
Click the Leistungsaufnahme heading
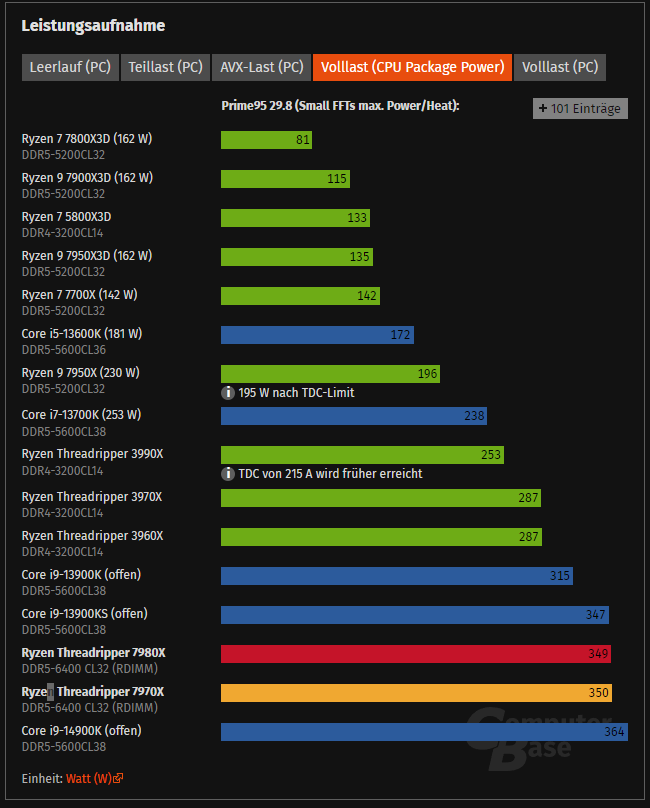(x=93, y=26)
